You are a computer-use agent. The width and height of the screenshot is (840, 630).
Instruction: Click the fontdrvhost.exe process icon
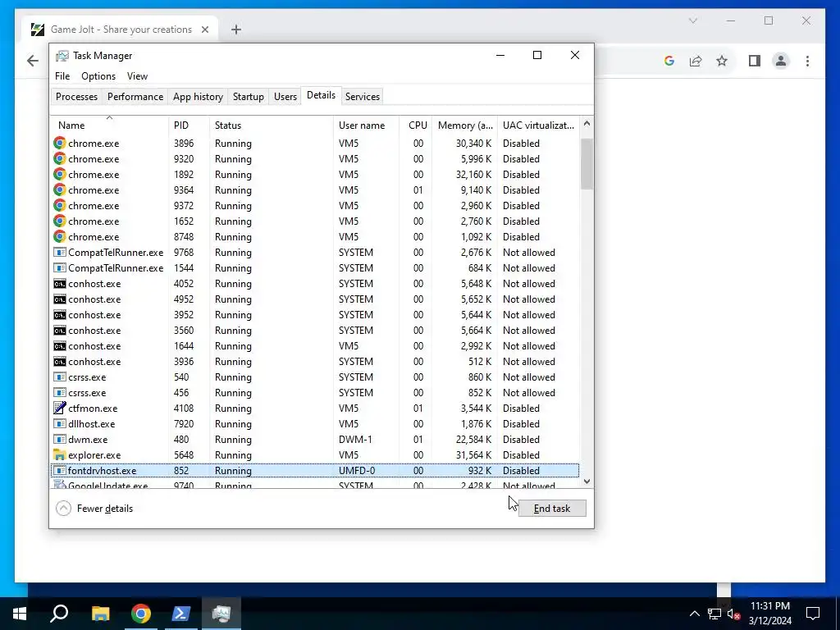60,470
